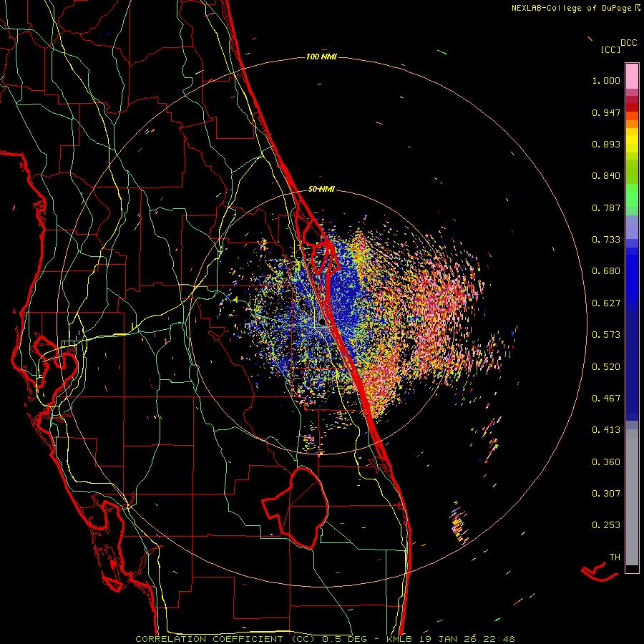Click the TH threshold label
Image resolution: width=644 pixels, height=644 pixels.
615,557
